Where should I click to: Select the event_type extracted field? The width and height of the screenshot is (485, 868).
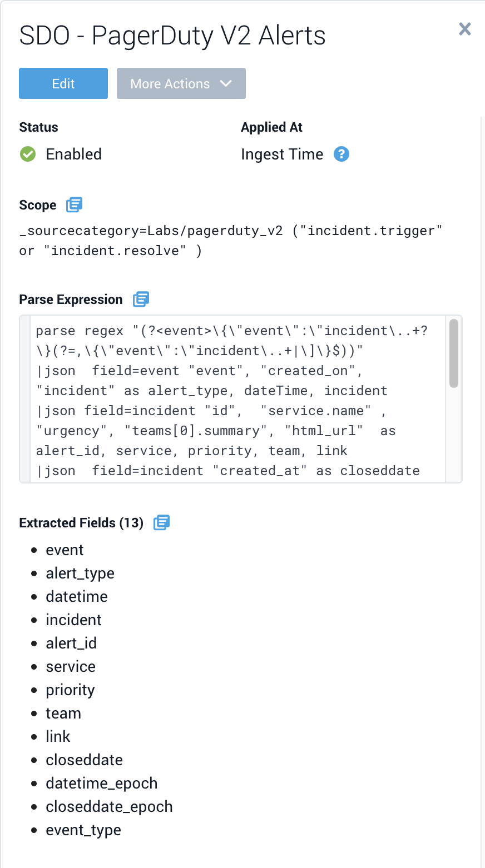click(x=82, y=830)
